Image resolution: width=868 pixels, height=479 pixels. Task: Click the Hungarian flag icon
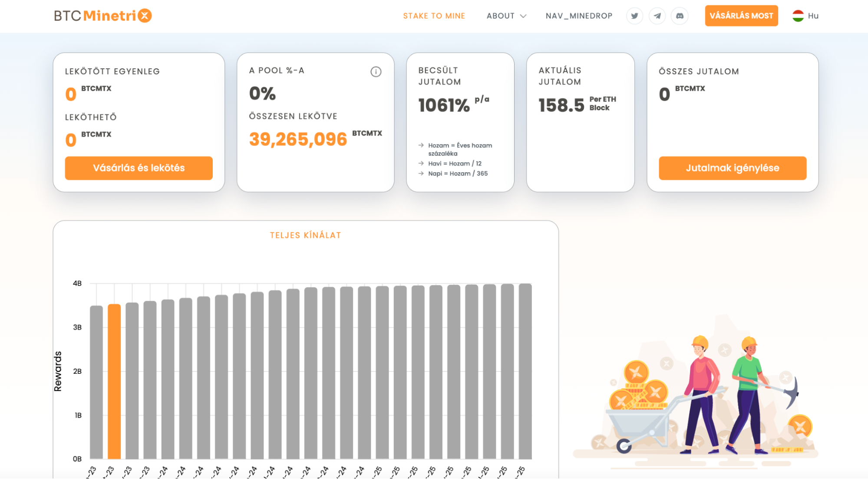[798, 16]
